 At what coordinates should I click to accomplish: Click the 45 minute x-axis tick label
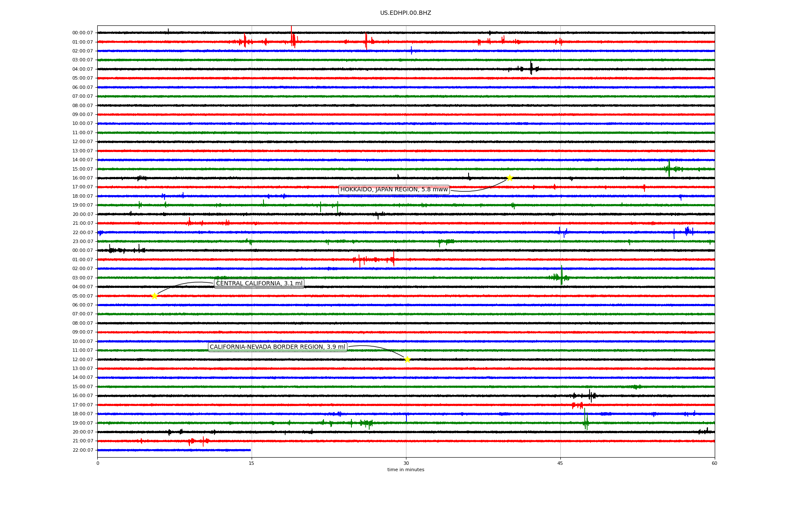(x=560, y=463)
